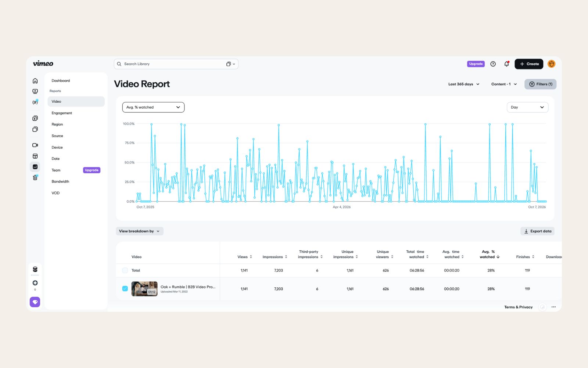Select the Analytics bar-chart sidebar icon
588x368 pixels.
pos(35,167)
